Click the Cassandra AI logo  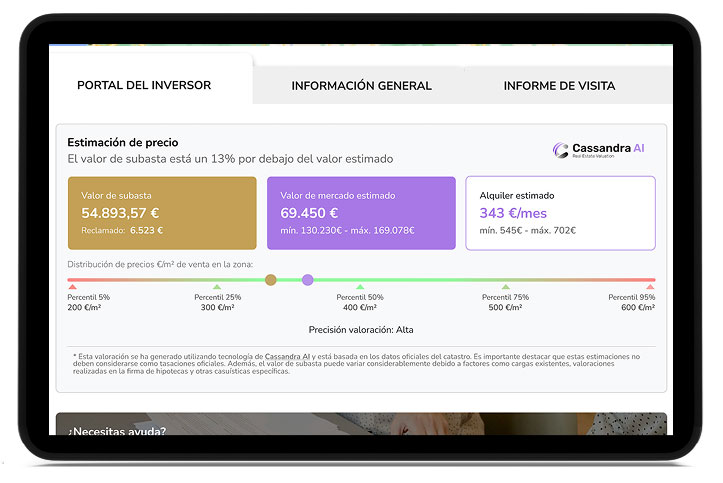[599, 150]
